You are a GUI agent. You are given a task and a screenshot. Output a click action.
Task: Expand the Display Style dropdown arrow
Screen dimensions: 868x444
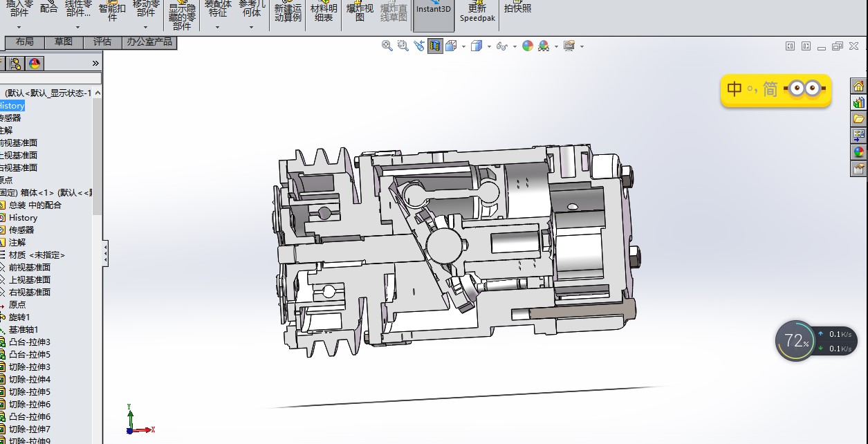click(x=488, y=47)
